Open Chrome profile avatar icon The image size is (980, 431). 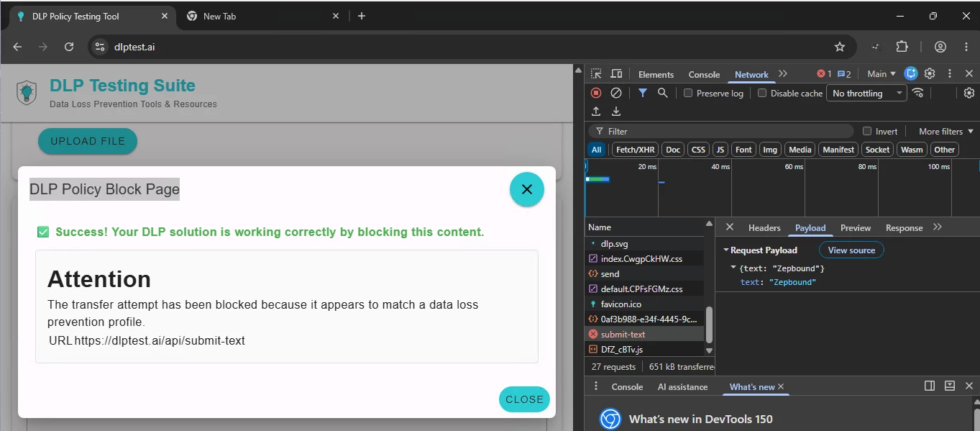(940, 47)
